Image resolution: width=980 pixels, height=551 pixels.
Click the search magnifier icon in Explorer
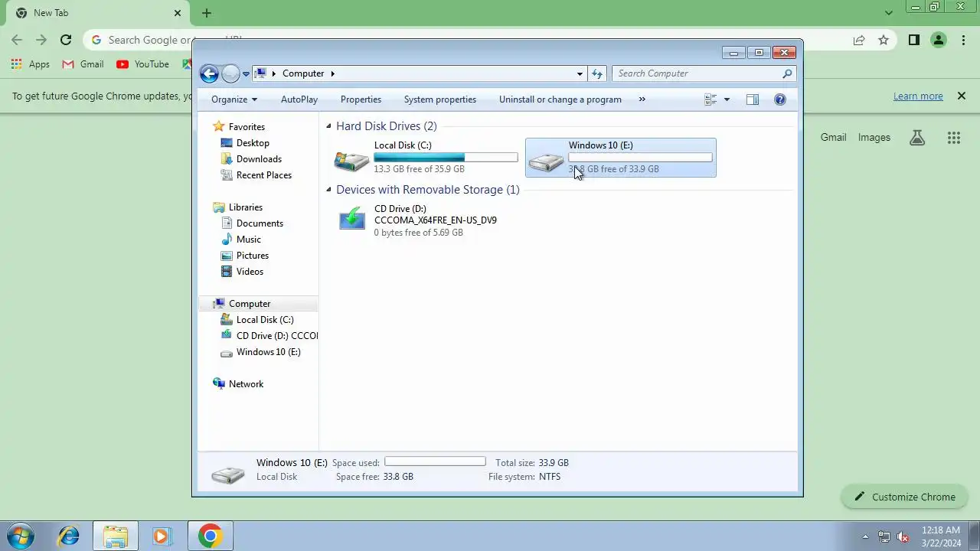787,73
